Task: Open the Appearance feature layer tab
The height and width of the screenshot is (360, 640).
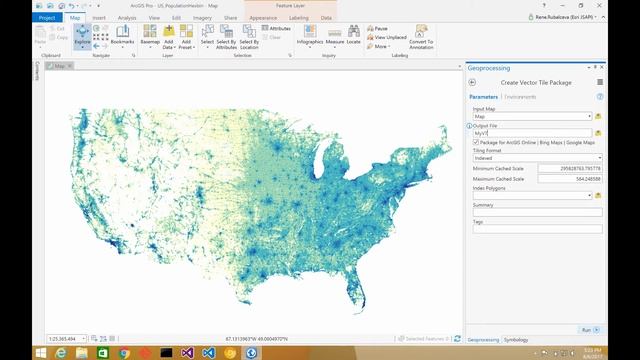Action: [x=263, y=18]
